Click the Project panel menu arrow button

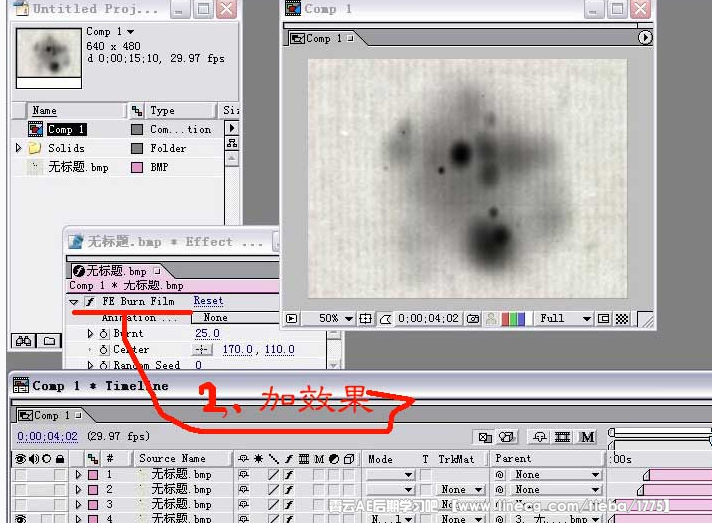232,128
